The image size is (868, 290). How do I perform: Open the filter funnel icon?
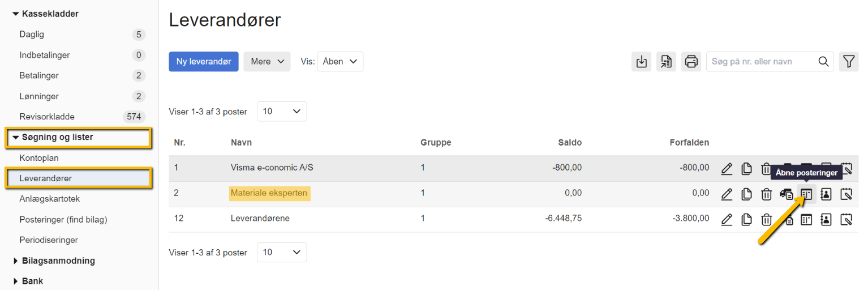coord(848,62)
